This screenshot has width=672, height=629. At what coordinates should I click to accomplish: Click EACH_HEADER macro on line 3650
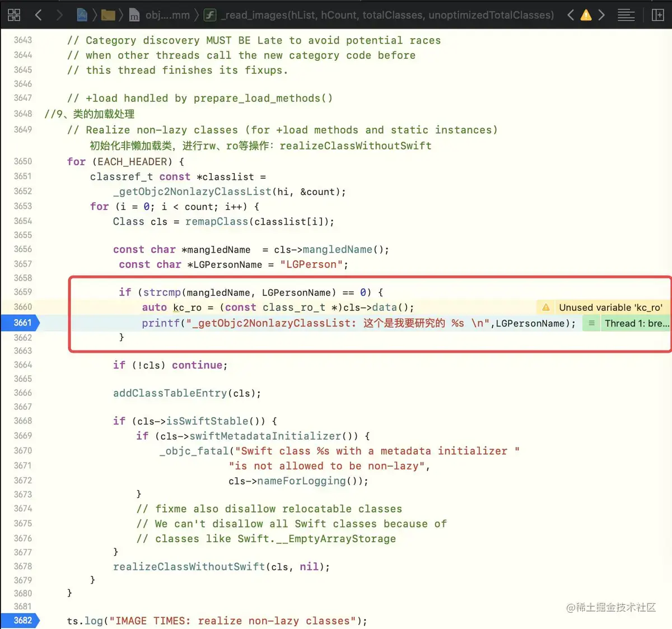132,162
